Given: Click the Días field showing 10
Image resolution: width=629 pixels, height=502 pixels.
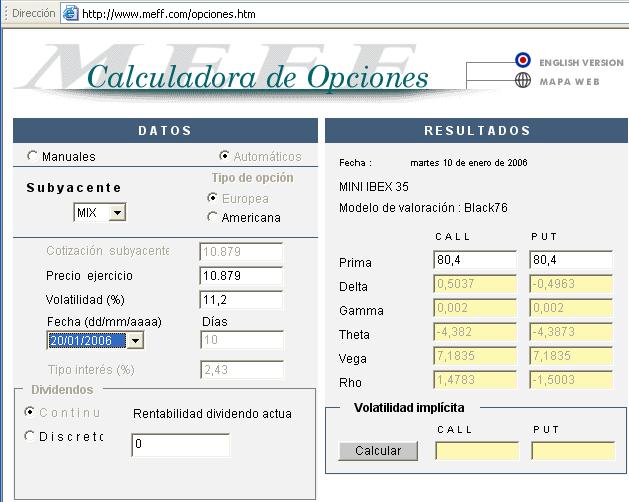Looking at the screenshot, I should [242, 340].
